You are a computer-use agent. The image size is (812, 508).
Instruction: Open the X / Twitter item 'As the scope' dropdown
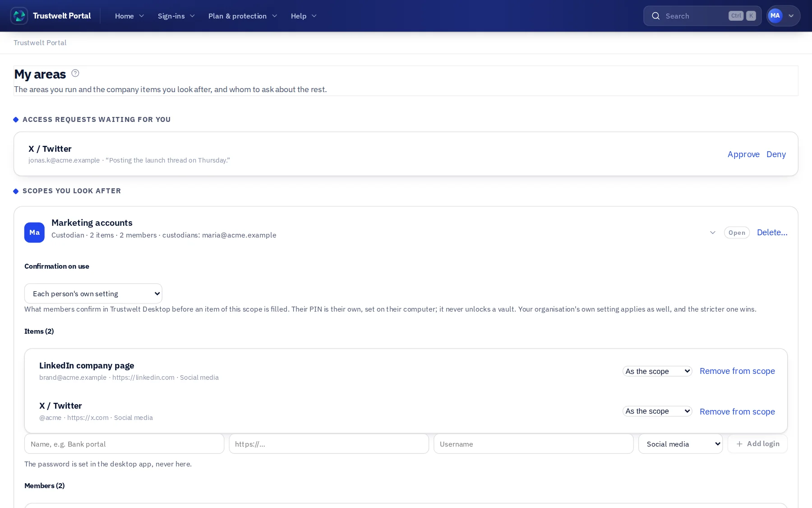click(x=657, y=411)
